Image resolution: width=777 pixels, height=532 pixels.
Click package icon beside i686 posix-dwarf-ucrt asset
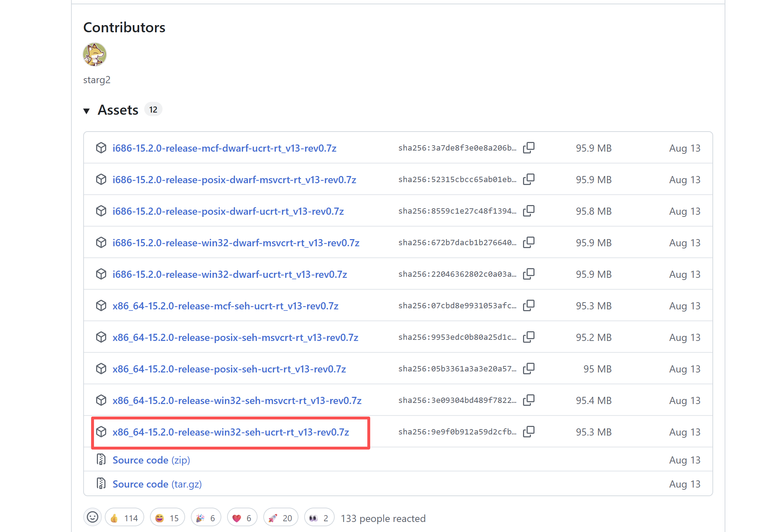101,211
